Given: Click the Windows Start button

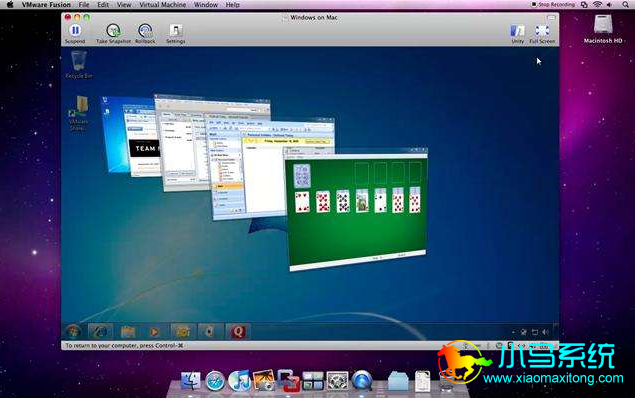Looking at the screenshot, I should [74, 332].
